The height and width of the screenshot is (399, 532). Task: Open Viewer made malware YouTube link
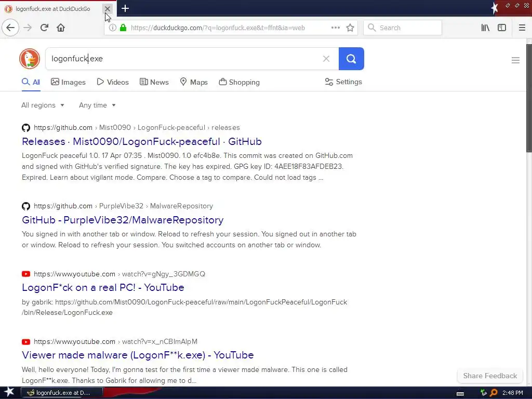(x=138, y=355)
